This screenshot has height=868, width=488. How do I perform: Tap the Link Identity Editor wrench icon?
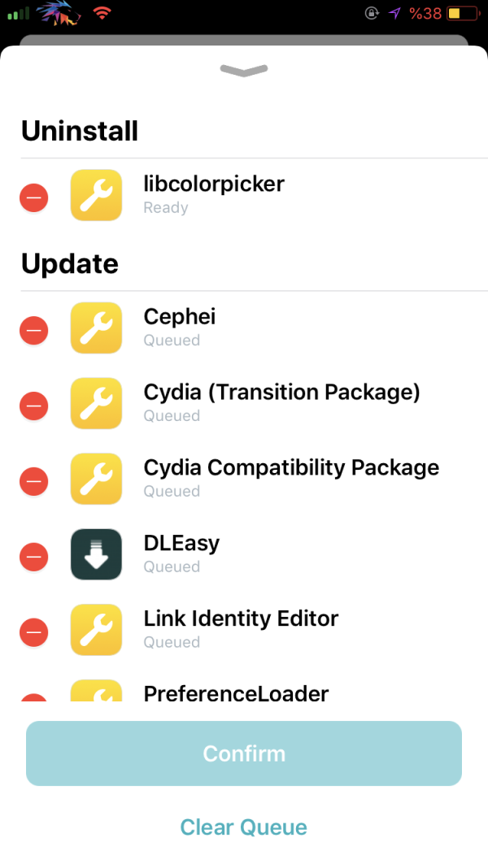pos(96,630)
